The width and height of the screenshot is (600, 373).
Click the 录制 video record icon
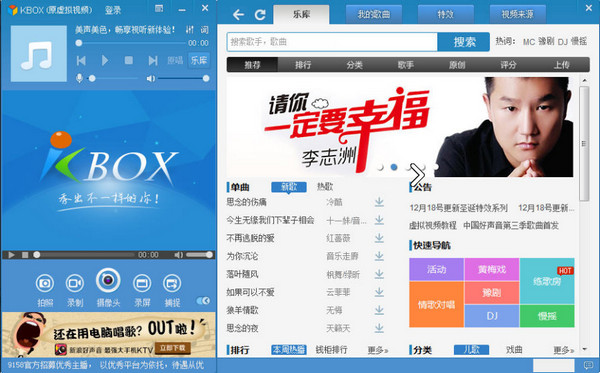coord(75,283)
